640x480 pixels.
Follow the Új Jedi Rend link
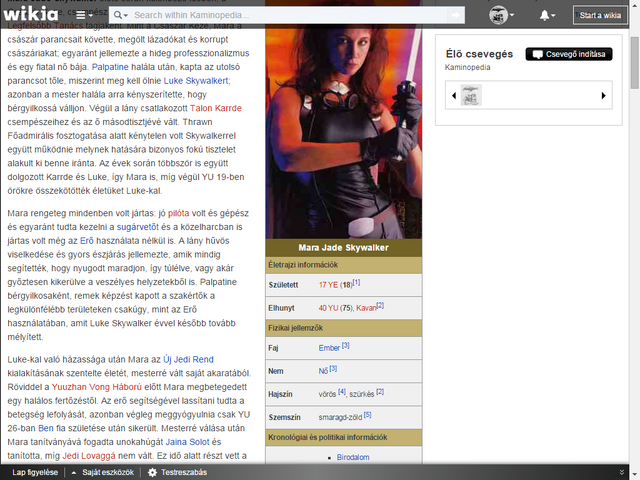tap(188, 360)
